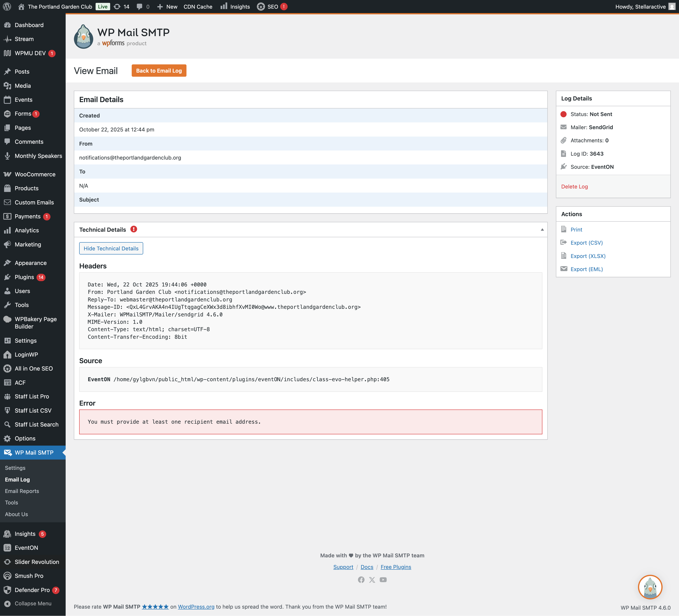Hide Technical Details section

(111, 248)
